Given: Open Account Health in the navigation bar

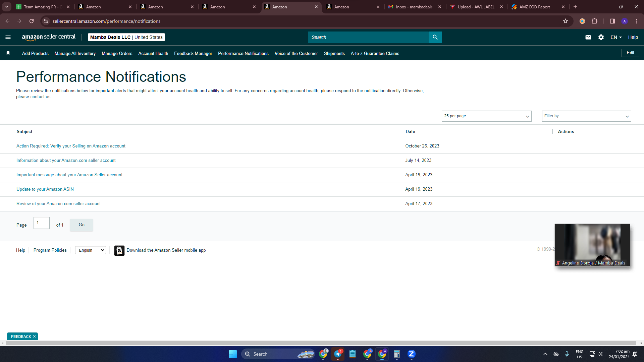Looking at the screenshot, I should point(153,53).
